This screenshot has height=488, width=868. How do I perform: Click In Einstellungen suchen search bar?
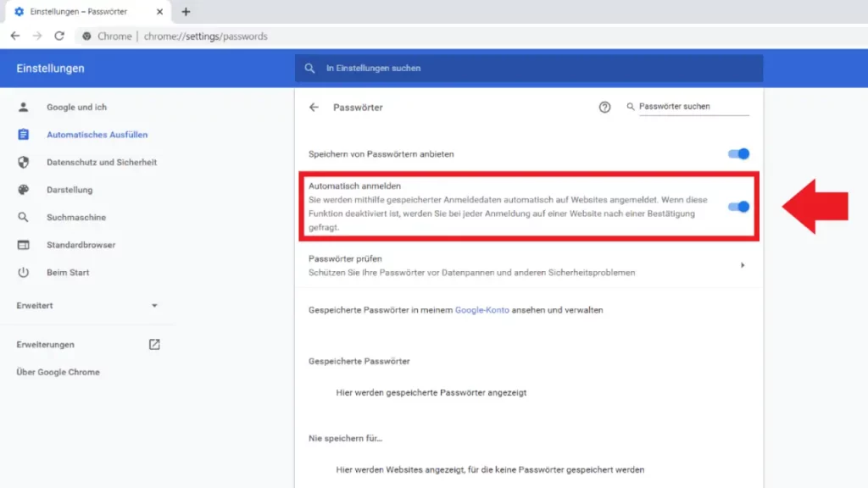click(x=529, y=68)
